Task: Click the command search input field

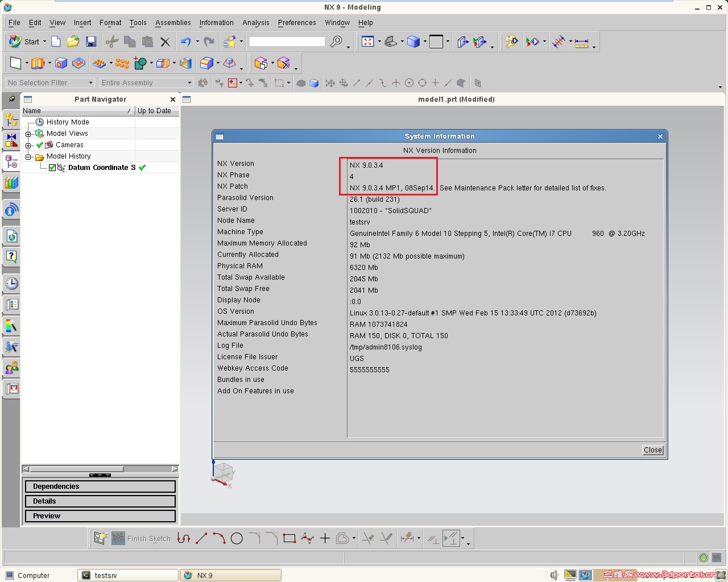Action: tap(287, 41)
